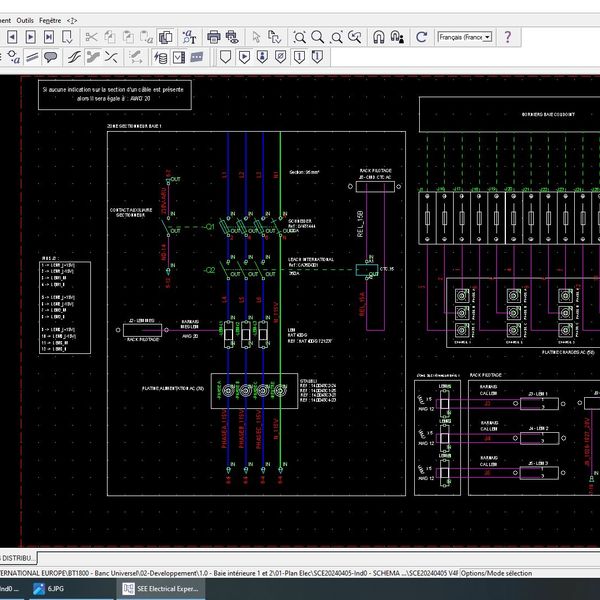
Task: Open the <?> help menu
Action: pyautogui.click(x=72, y=19)
